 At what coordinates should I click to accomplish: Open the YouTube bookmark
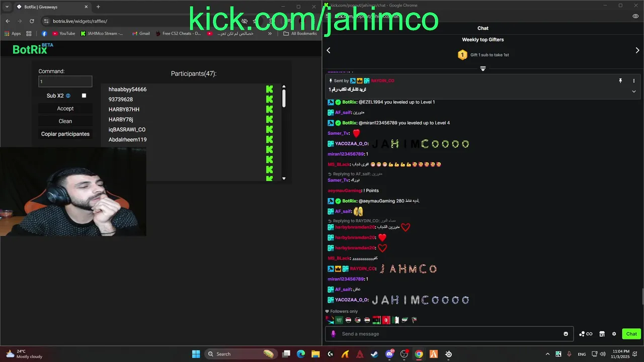63,34
